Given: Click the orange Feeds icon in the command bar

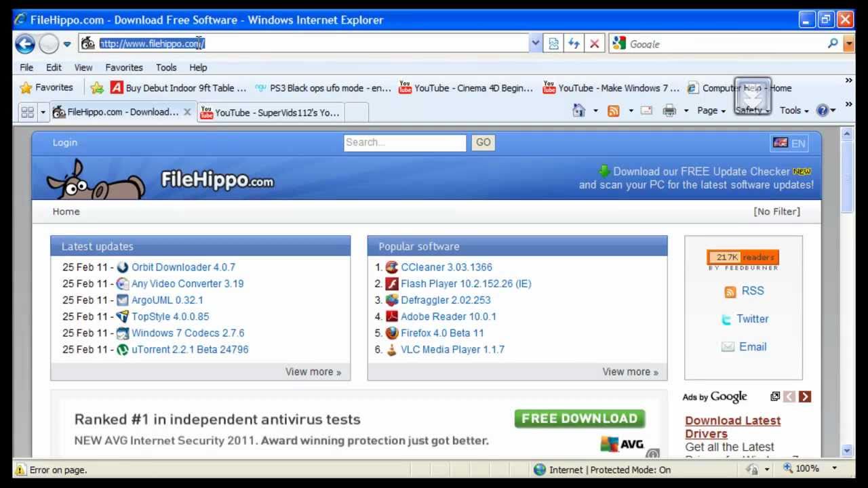Looking at the screenshot, I should [614, 110].
